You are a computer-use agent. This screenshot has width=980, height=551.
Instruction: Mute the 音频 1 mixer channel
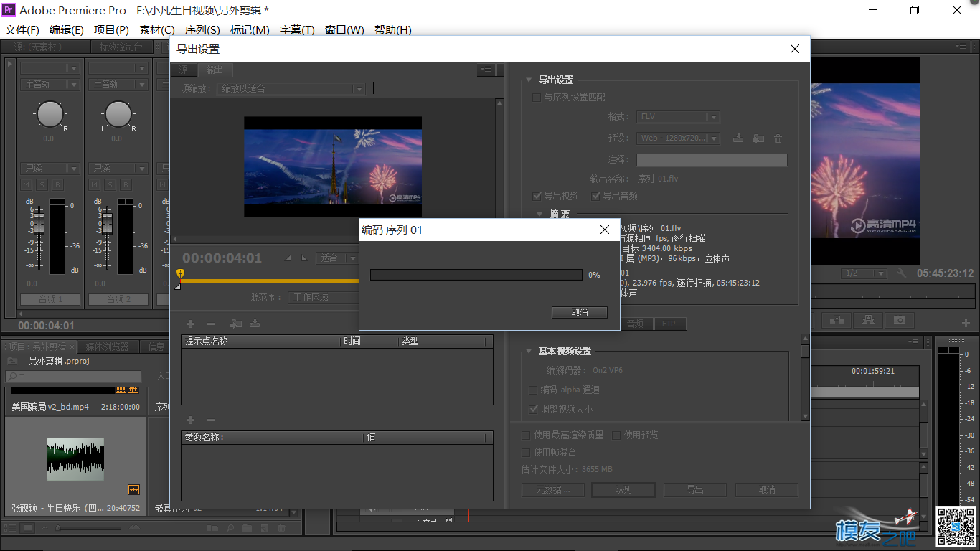coord(27,185)
